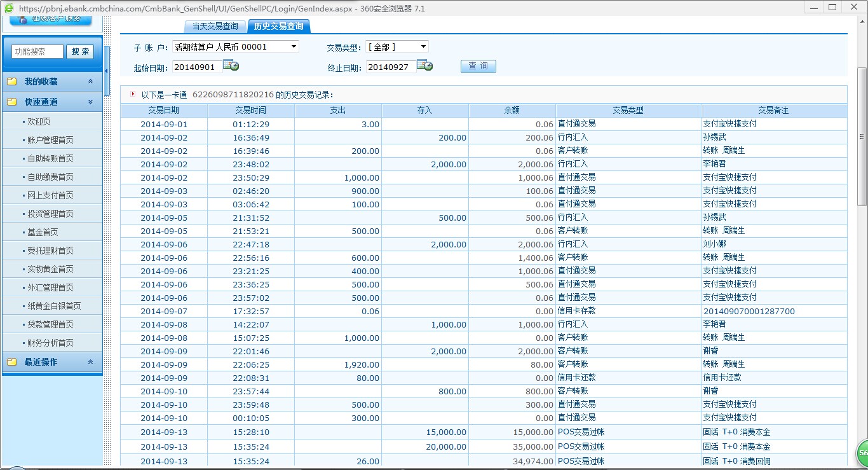
Task: Collapse the 快速通道 section with its chevron
Action: [90, 102]
